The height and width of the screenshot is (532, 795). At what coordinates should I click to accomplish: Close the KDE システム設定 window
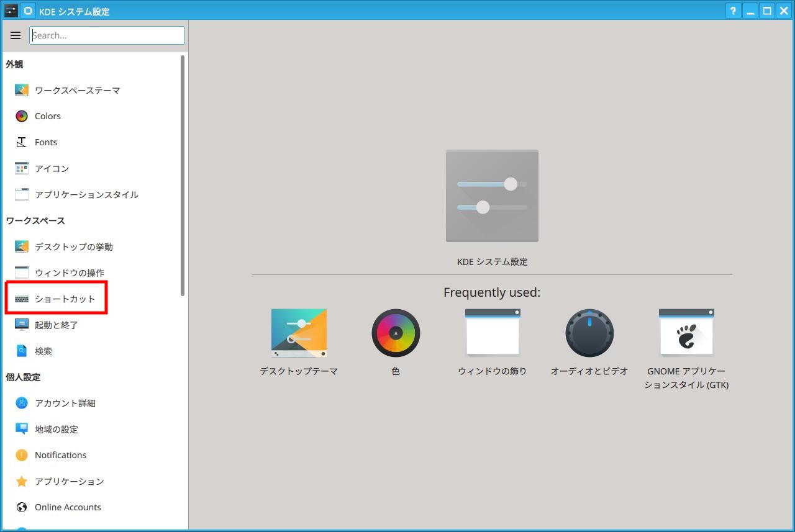(783, 11)
